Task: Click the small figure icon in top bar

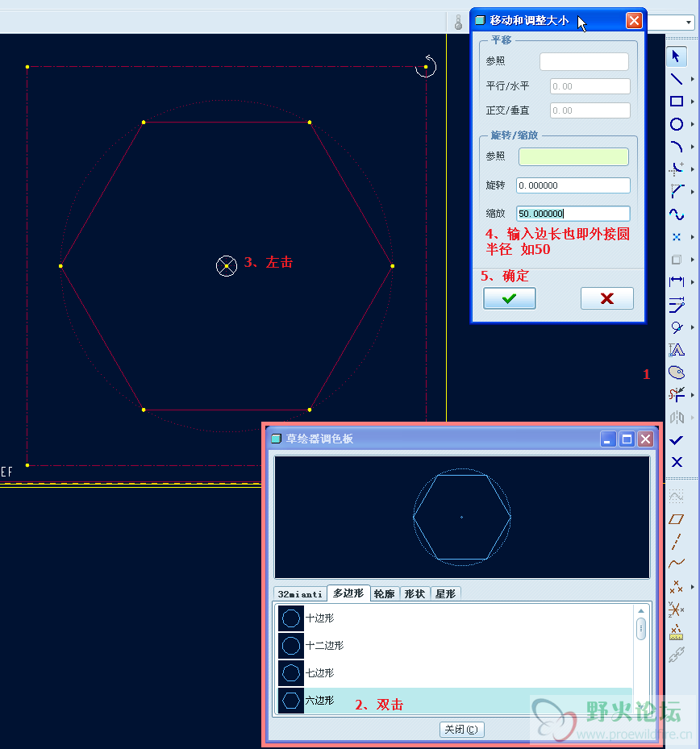Action: coord(458,23)
